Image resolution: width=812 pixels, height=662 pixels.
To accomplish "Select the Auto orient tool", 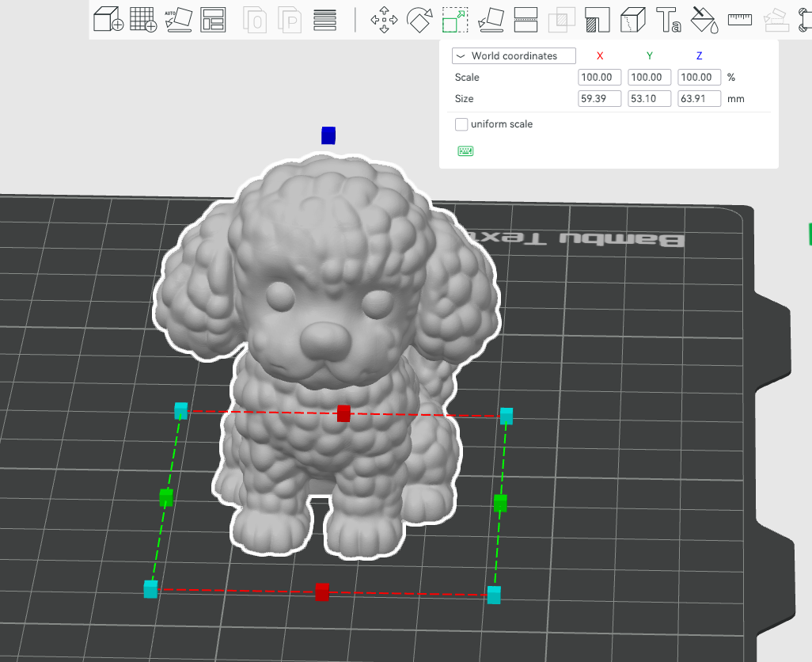I will [179, 20].
